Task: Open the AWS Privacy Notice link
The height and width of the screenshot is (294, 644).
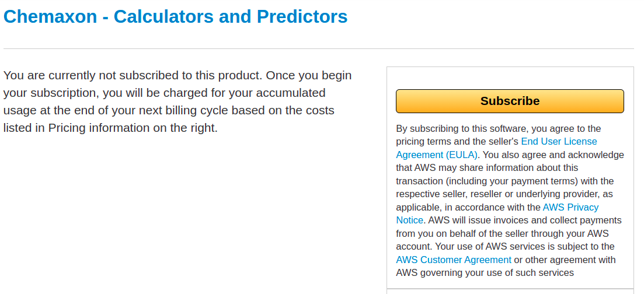Action: [570, 207]
